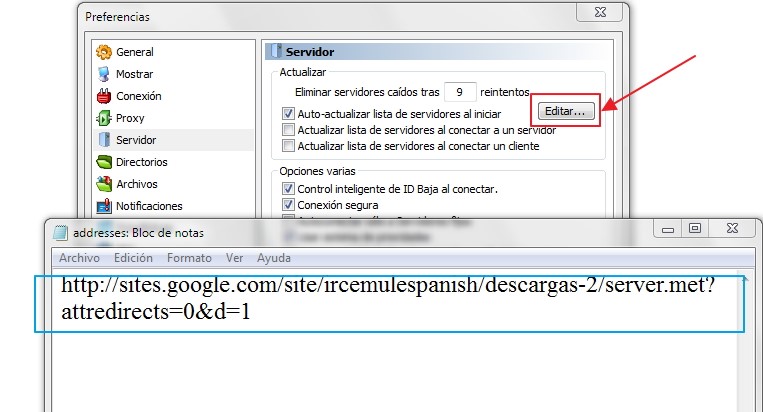Open the Conexión preferences page

click(x=139, y=96)
